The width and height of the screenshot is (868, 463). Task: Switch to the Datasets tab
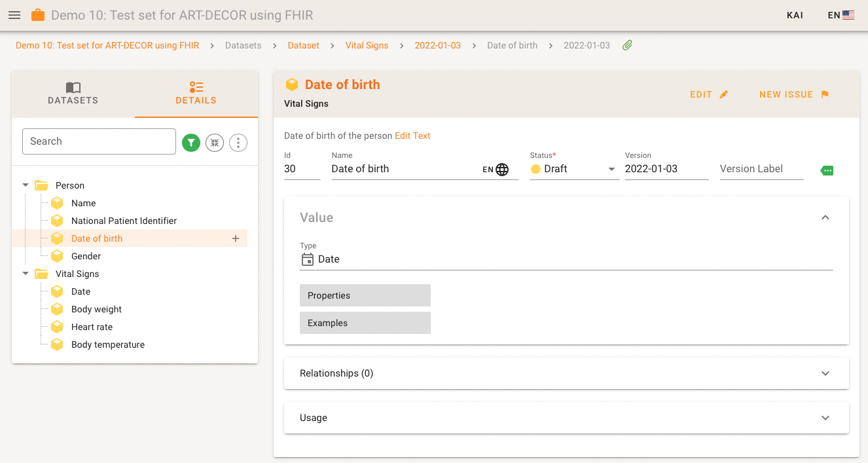[x=73, y=94]
